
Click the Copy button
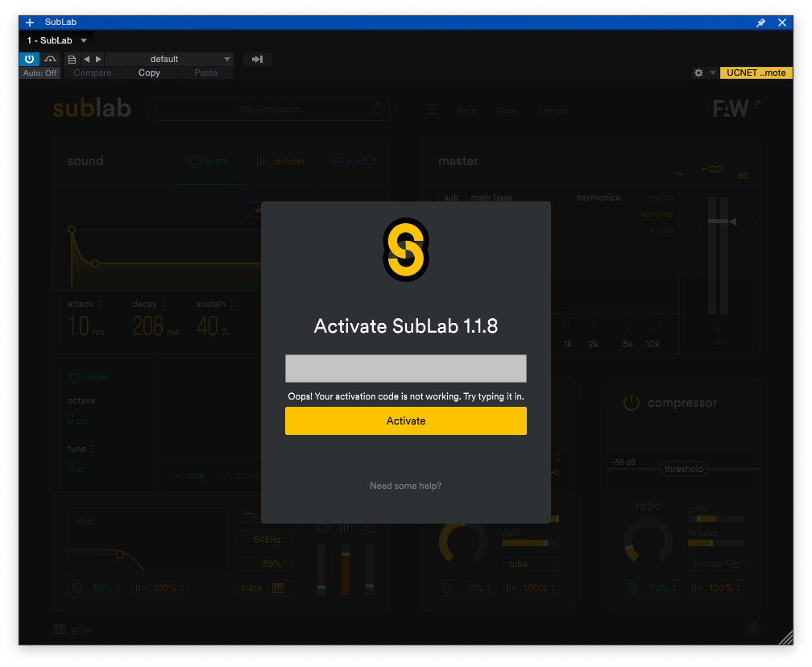point(149,73)
